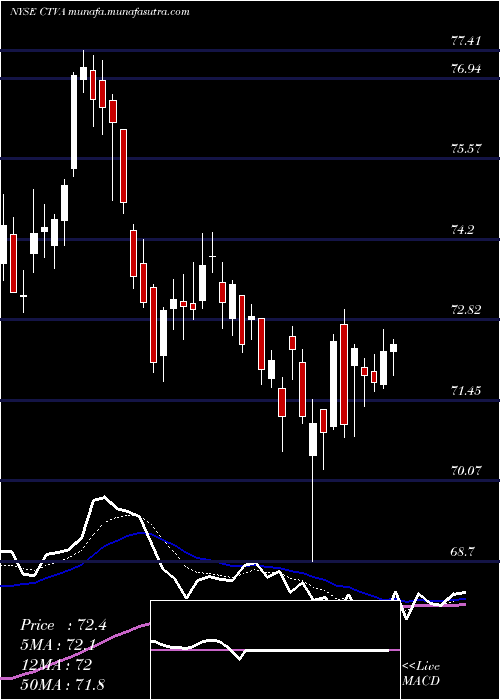Click the 74.2 price level label
This screenshot has height=700, width=500.
pos(462,230)
